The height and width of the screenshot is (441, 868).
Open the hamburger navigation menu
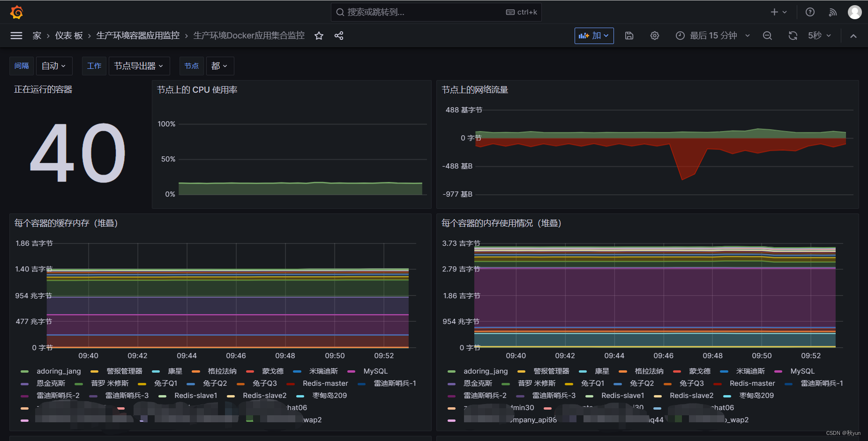16,36
